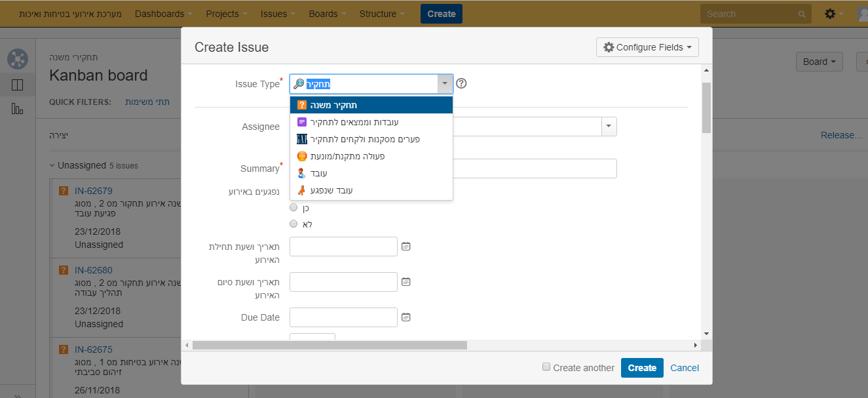Viewport: 868px width, 398px height.
Task: Select the 'לא' radio button
Action: (293, 224)
